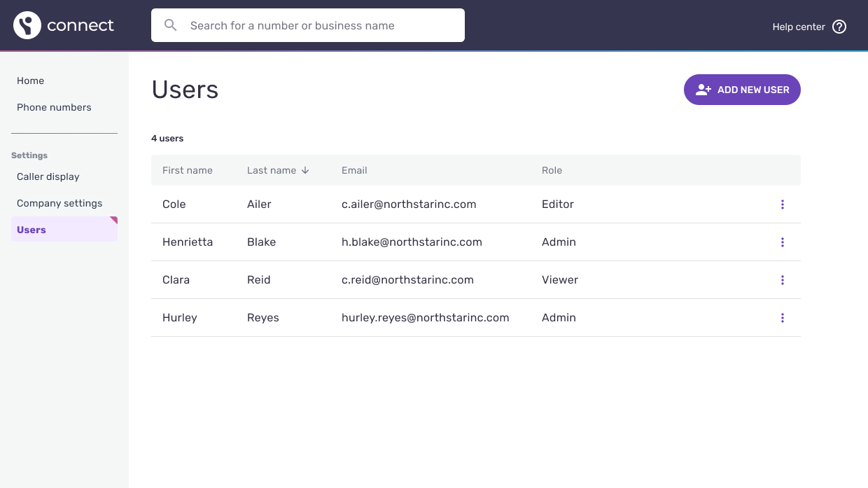Navigate to Company settings
This screenshot has width=868, height=488.
coord(59,203)
